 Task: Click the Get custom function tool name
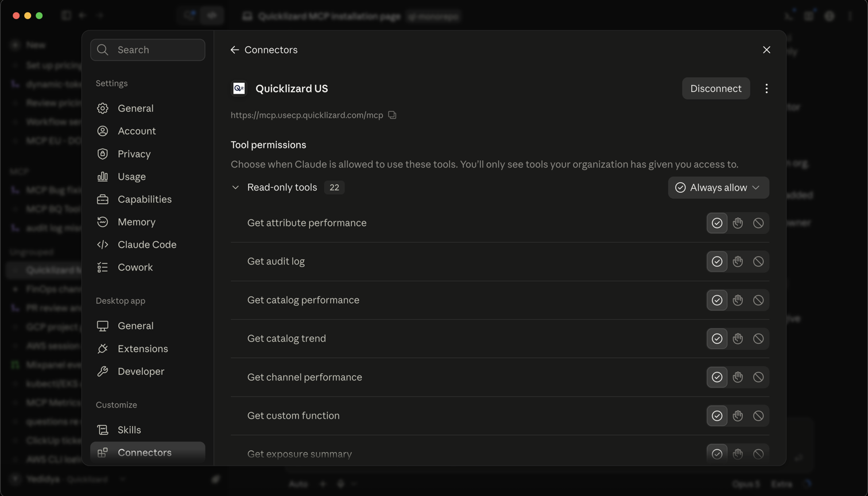293,416
